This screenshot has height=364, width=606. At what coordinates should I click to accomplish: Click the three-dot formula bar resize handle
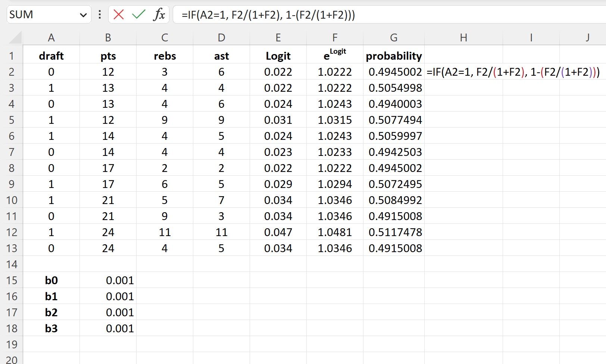pyautogui.click(x=100, y=15)
